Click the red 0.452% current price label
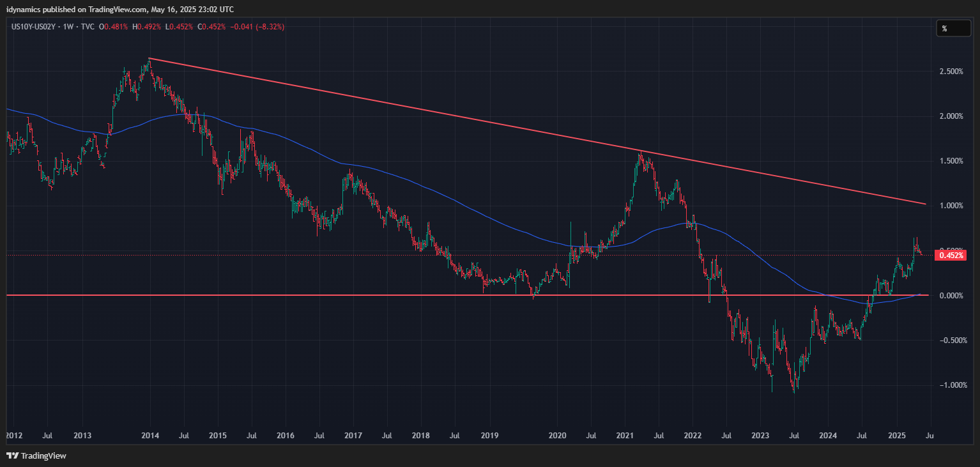The height and width of the screenshot is (467, 980). (951, 256)
